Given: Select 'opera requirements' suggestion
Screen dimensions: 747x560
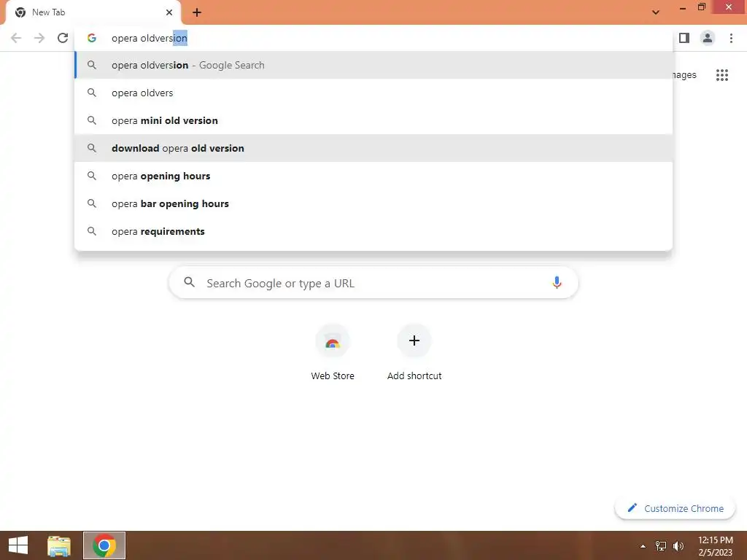Looking at the screenshot, I should coord(373,231).
